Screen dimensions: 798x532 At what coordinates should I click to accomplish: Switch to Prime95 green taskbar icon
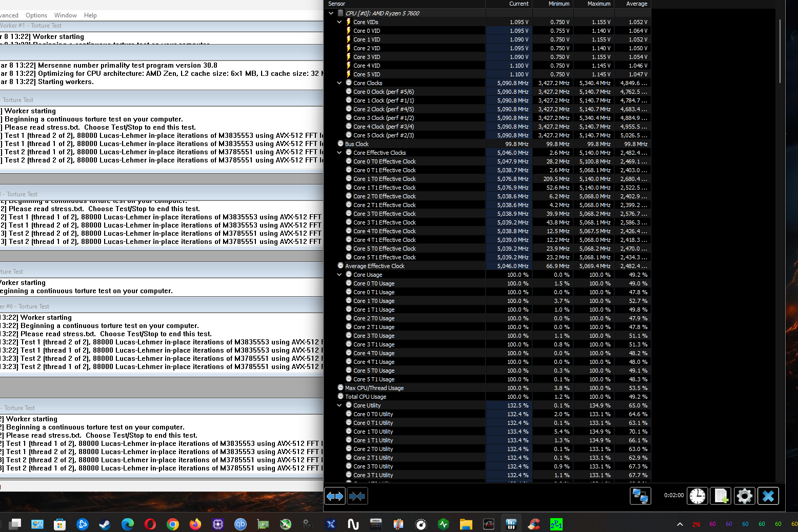556,524
